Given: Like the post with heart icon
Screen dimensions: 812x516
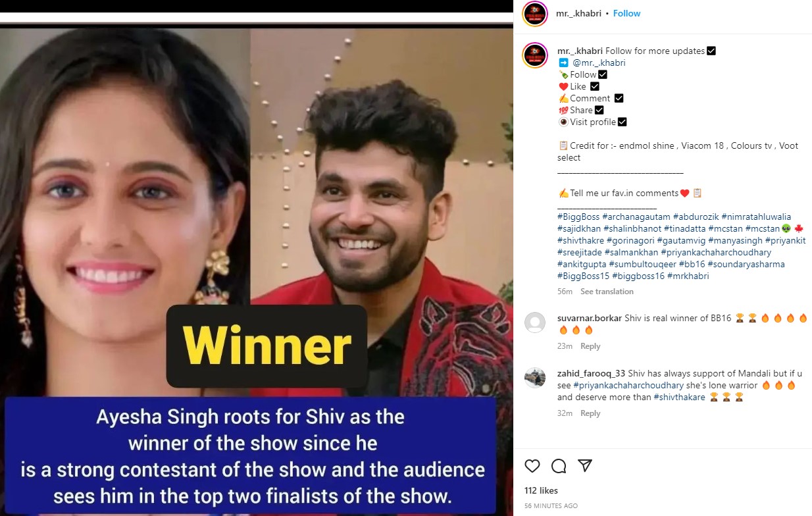Looking at the screenshot, I should click(x=532, y=466).
